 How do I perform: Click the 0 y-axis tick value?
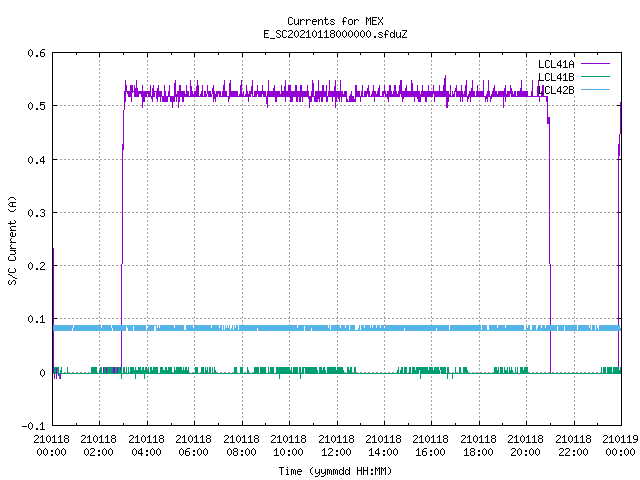42,373
